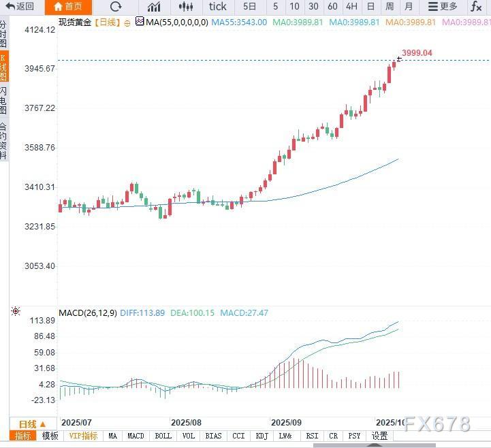The image size is (491, 448).
Task: Open the 日线 period dropdown at bottom
Action: [32, 423]
